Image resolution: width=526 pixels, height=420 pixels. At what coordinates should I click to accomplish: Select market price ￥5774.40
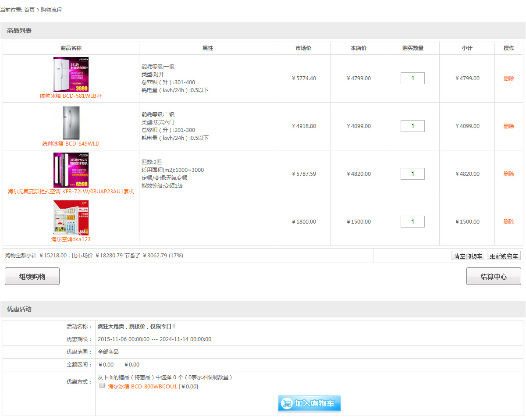tap(304, 78)
